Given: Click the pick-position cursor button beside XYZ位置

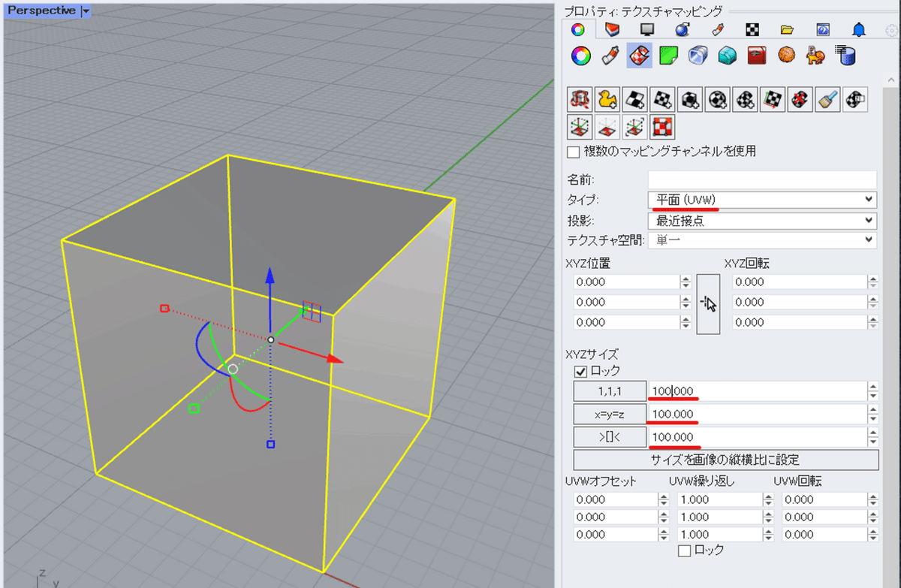Looking at the screenshot, I should tap(708, 303).
